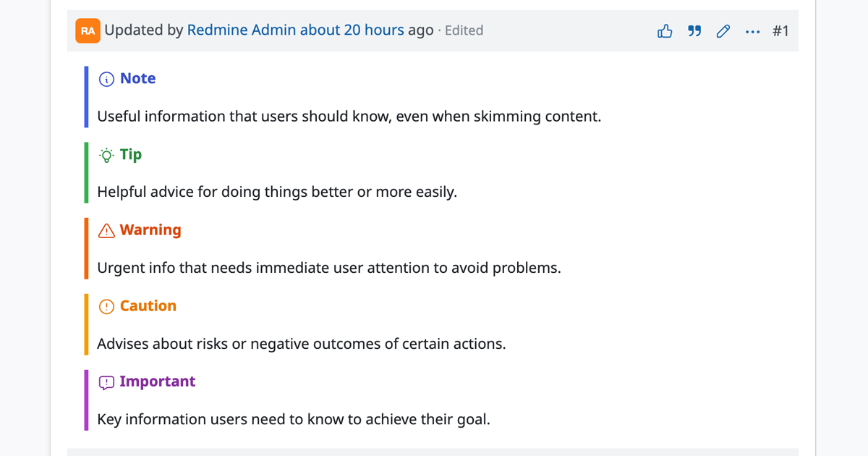The image size is (868, 456).
Task: Click the Caution exclamation circle icon
Action: pos(106,305)
